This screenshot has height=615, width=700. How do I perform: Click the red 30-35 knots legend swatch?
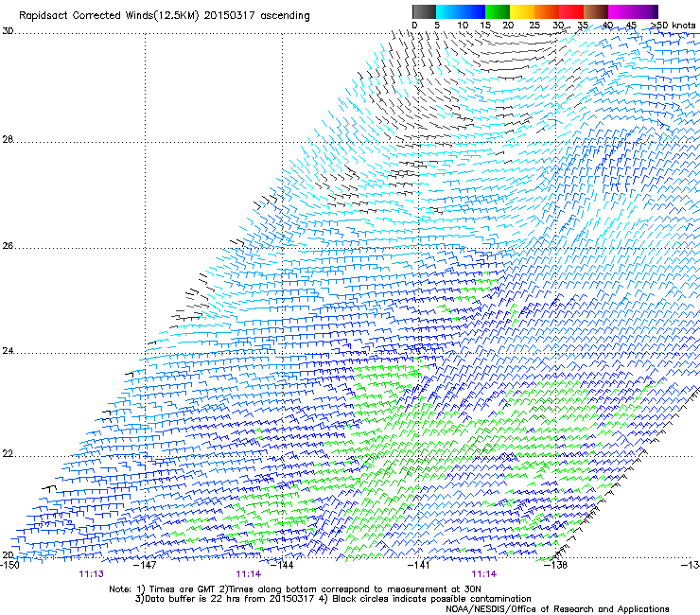pos(571,11)
